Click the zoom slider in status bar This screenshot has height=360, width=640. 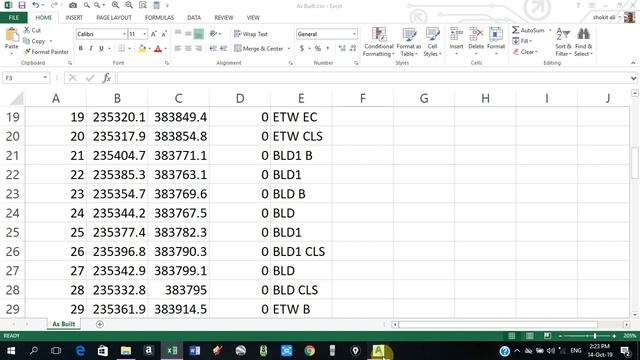coord(595,336)
